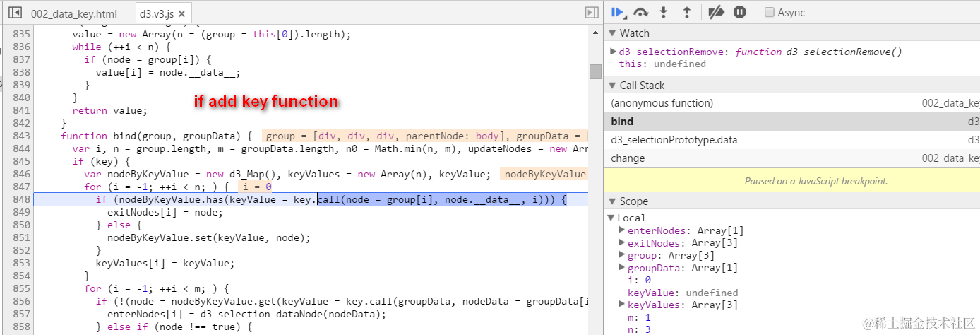Click line number 843 gutter

click(21, 136)
